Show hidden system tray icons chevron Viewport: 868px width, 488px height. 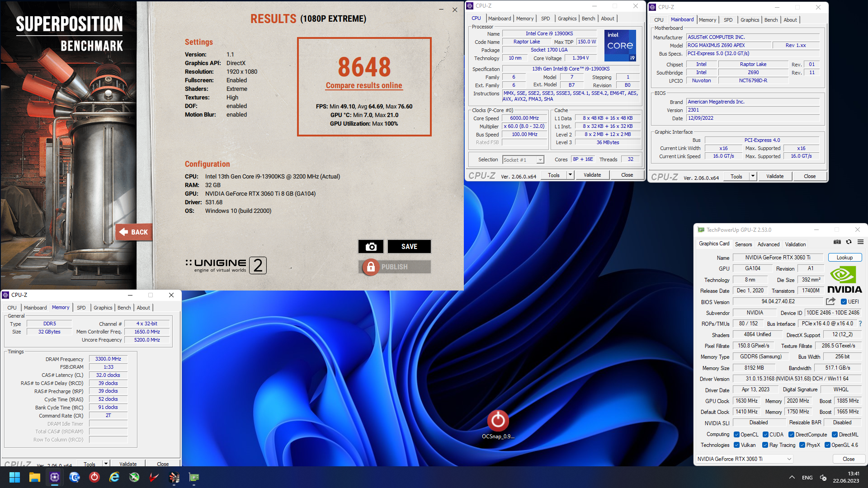coord(792,477)
